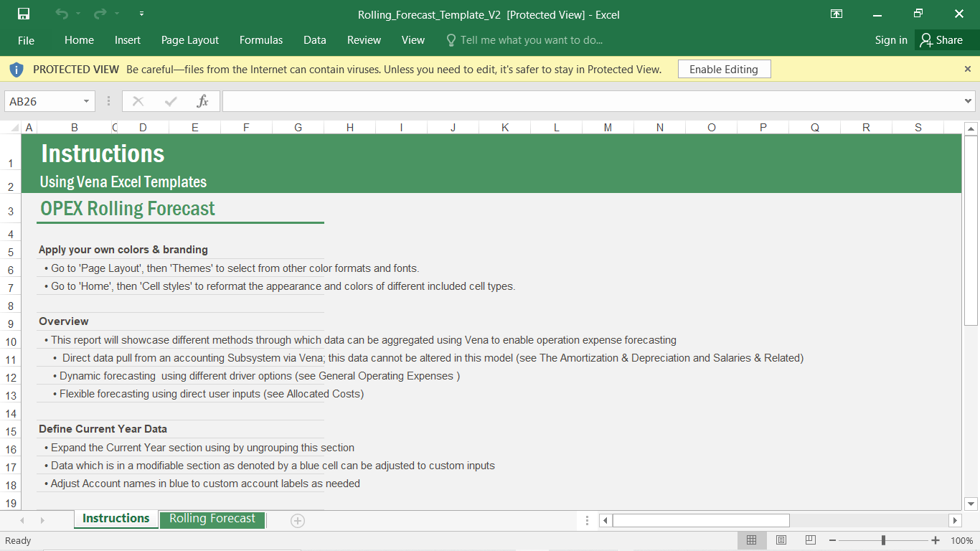Select column M header
The image size is (980, 551).
(x=608, y=128)
